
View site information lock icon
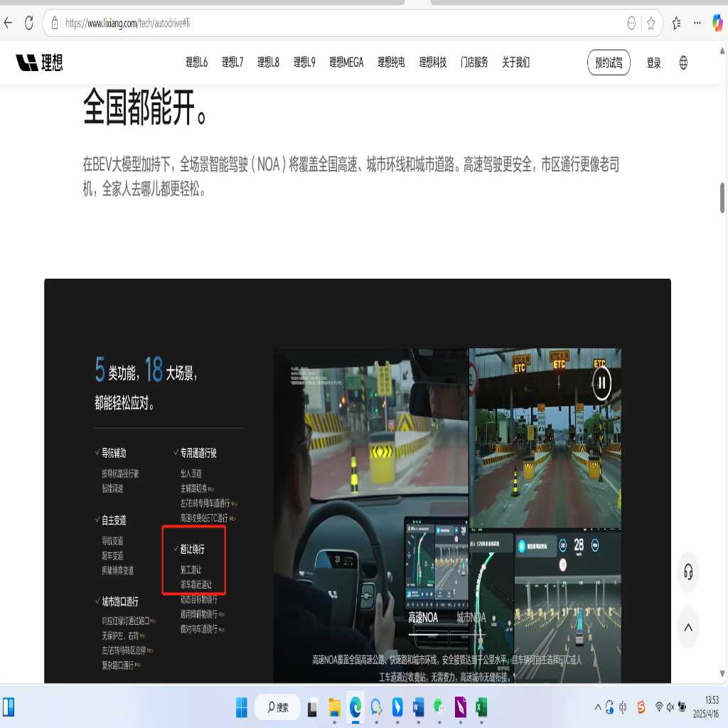tap(55, 23)
